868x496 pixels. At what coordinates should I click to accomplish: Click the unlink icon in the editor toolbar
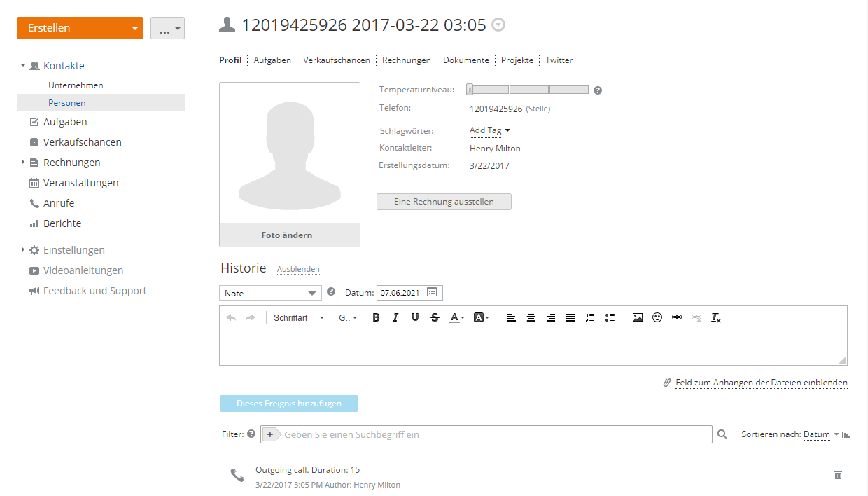point(696,317)
